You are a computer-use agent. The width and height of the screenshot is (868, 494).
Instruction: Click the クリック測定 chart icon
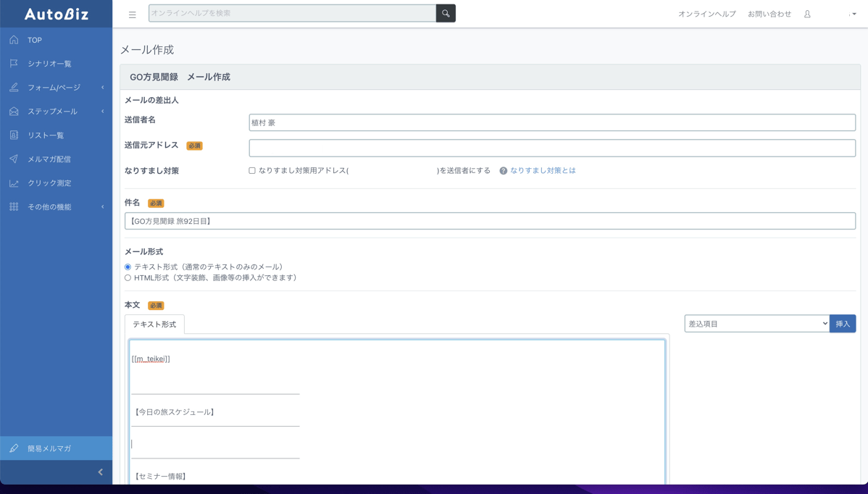coord(14,183)
